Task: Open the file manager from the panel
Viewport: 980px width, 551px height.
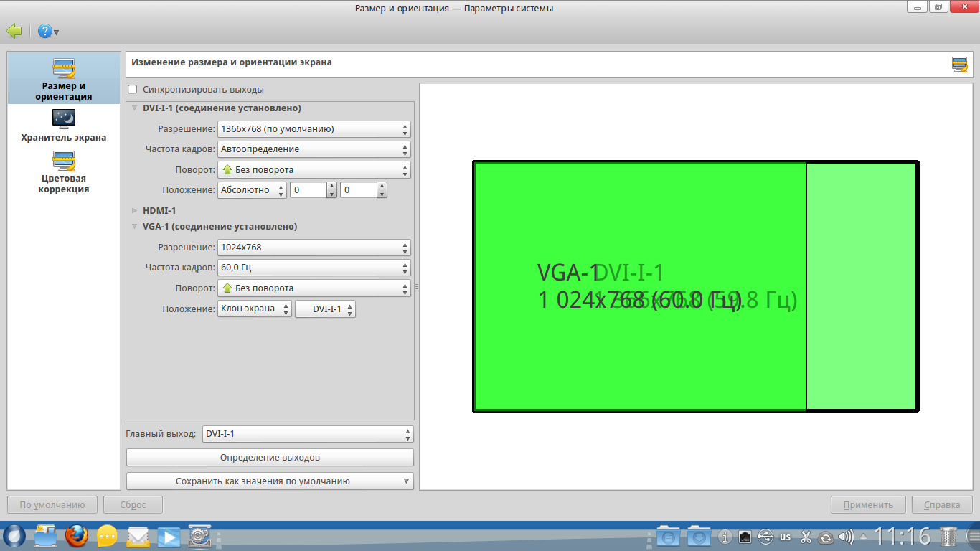Action: tap(45, 536)
